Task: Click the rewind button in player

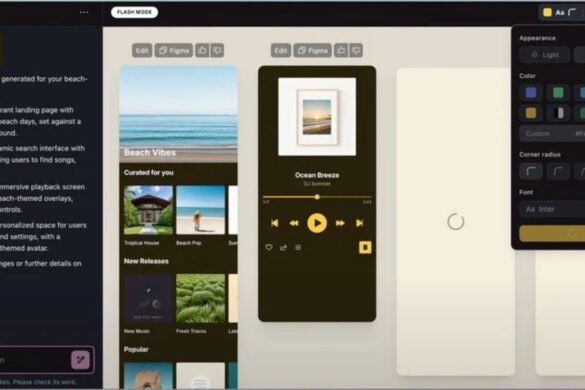Action: pyautogui.click(x=294, y=223)
